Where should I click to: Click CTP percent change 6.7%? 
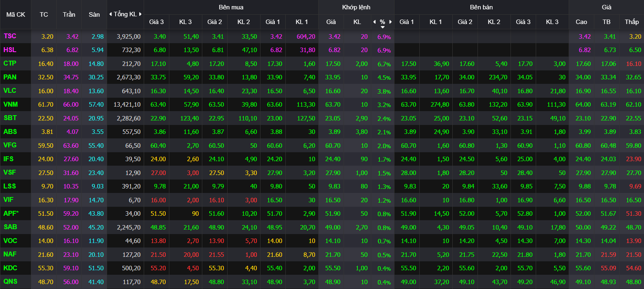click(384, 64)
